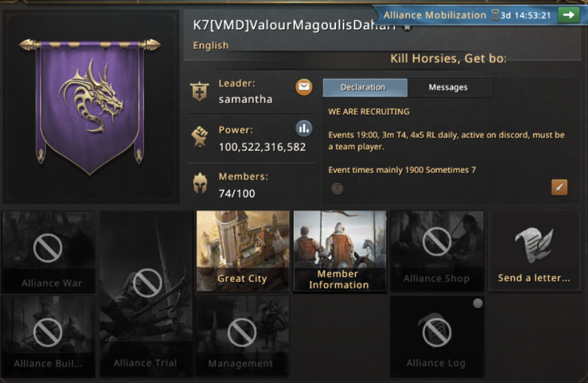The height and width of the screenshot is (383, 588).
Task: Click the leader shield emblem icon
Action: click(199, 91)
